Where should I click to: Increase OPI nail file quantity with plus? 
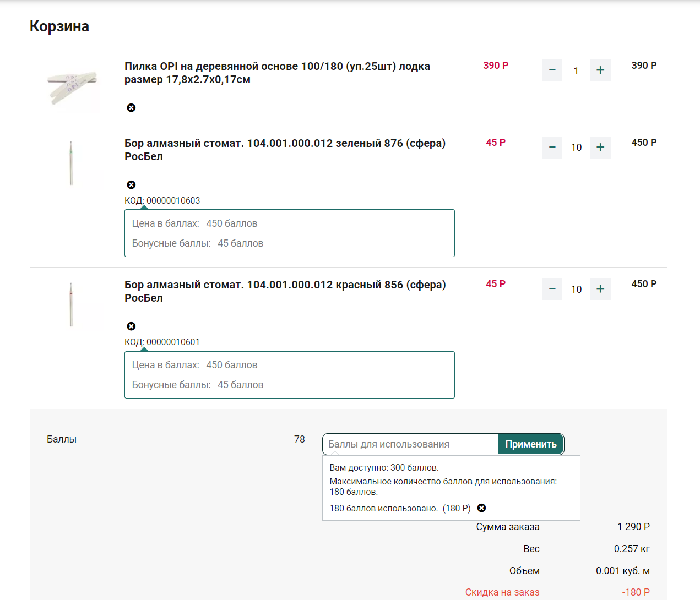pyautogui.click(x=600, y=70)
